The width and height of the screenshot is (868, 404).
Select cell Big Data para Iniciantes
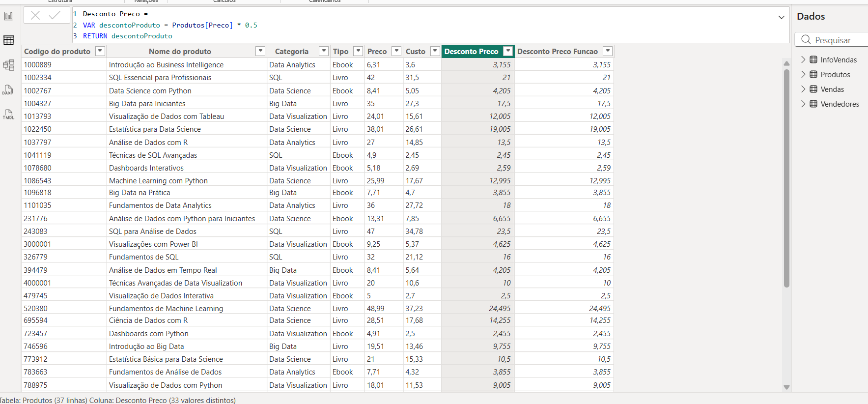[147, 103]
